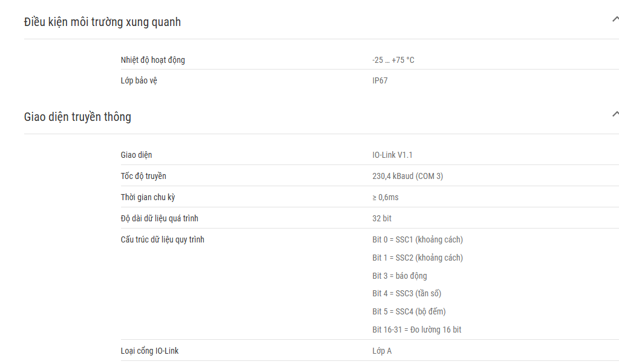619x364 pixels.
Task: Select the Loại cổng IO-Link label
Action: (x=149, y=351)
